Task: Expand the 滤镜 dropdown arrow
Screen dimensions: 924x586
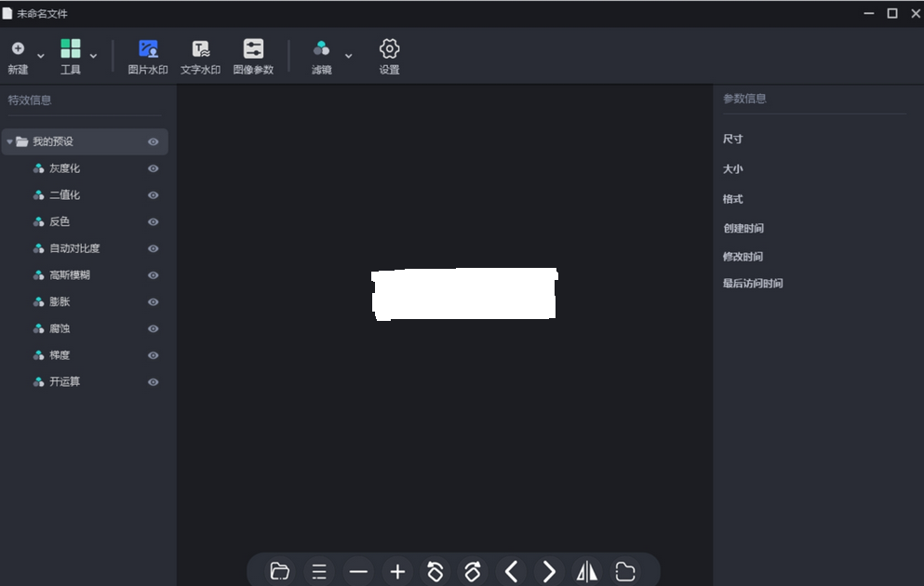Action: point(348,56)
